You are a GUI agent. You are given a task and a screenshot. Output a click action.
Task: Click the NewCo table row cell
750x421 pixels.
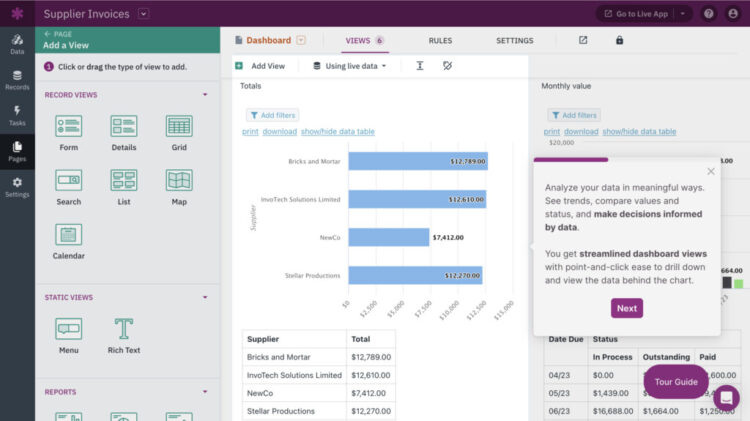coord(294,393)
